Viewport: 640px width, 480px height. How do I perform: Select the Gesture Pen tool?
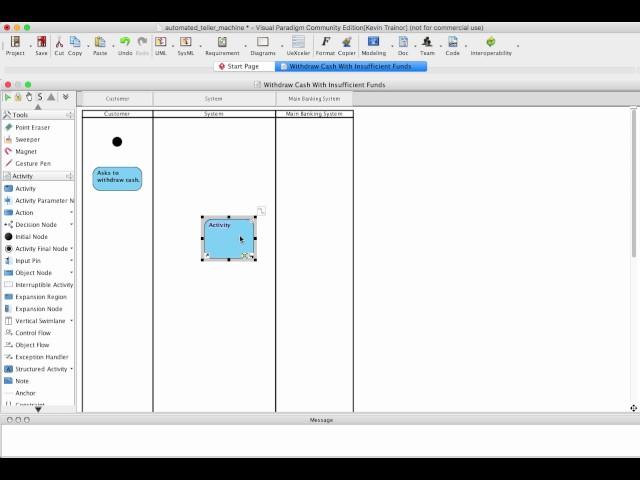(33, 164)
